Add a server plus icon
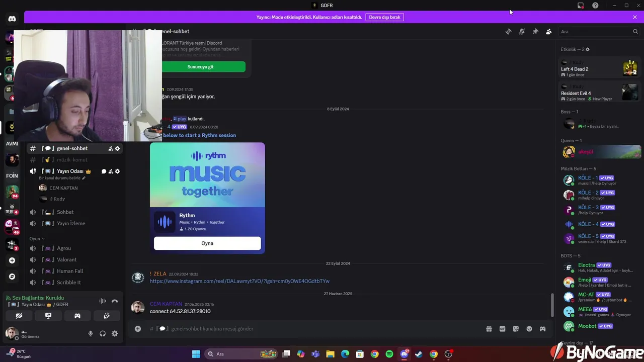Screen dimensions: 644x362 [x=12, y=260]
